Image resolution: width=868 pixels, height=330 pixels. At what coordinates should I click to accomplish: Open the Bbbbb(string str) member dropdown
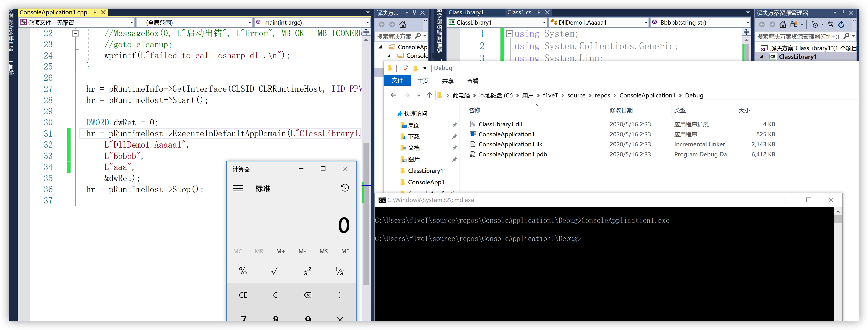pos(701,22)
